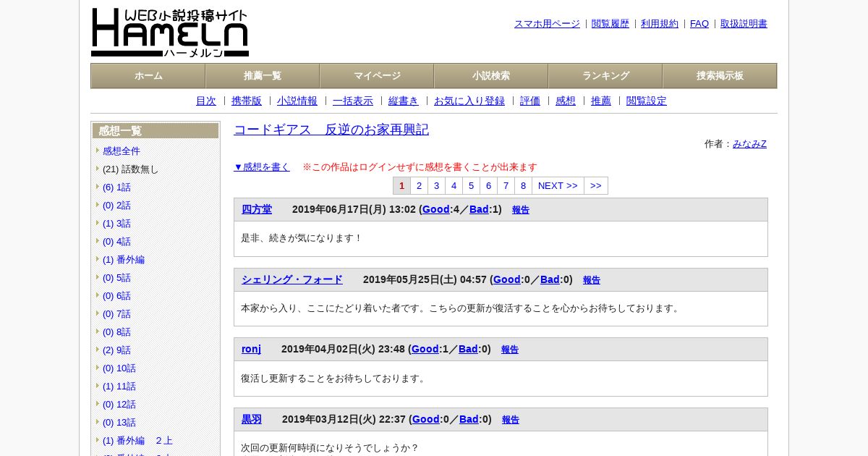Go to comments page 2
Screen dimensions: 868x456
click(x=419, y=186)
